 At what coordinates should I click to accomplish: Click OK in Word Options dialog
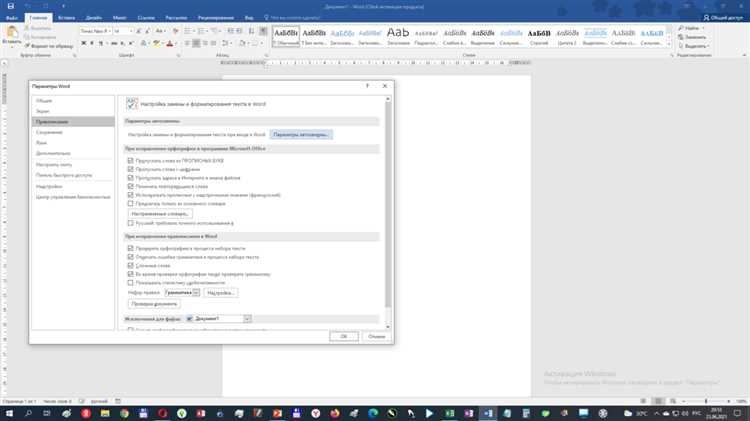tap(343, 337)
